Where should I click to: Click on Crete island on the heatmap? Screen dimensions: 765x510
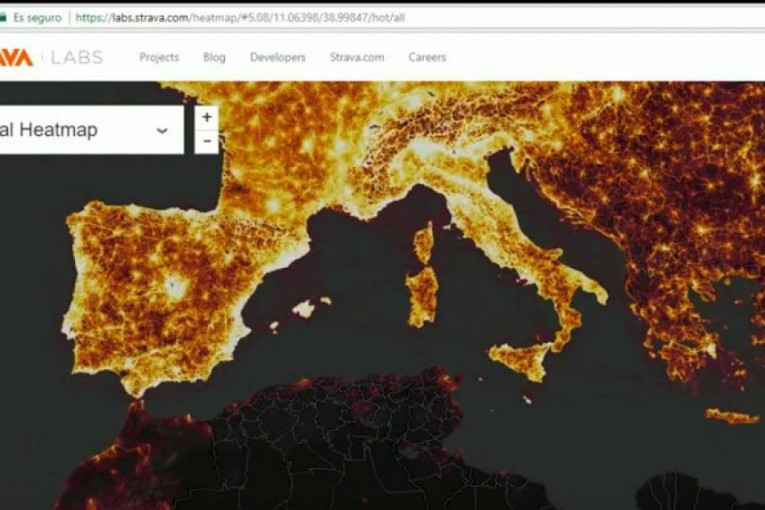(731, 416)
